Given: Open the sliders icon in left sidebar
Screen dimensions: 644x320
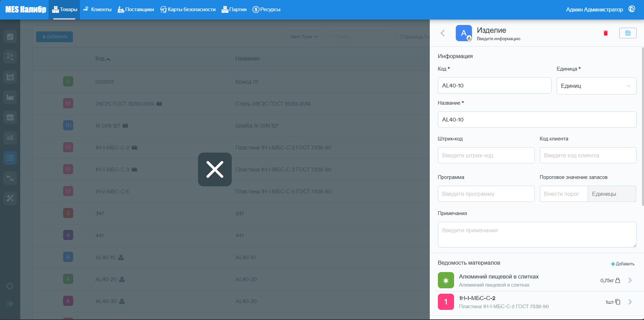Looking at the screenshot, I should coord(10,57).
